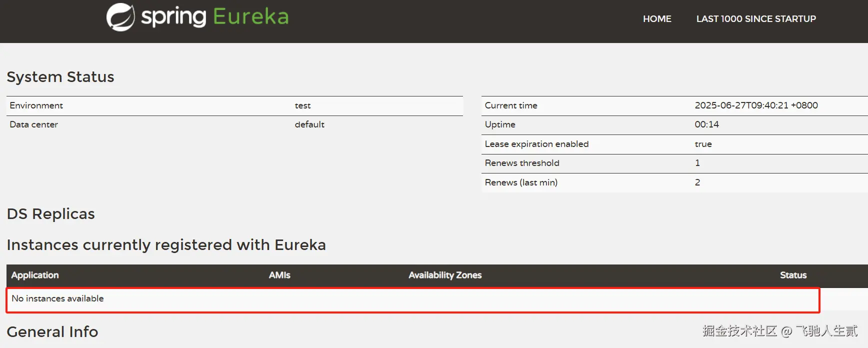Select the Renews threshold label
Viewport: 868px width, 348px height.
point(522,163)
